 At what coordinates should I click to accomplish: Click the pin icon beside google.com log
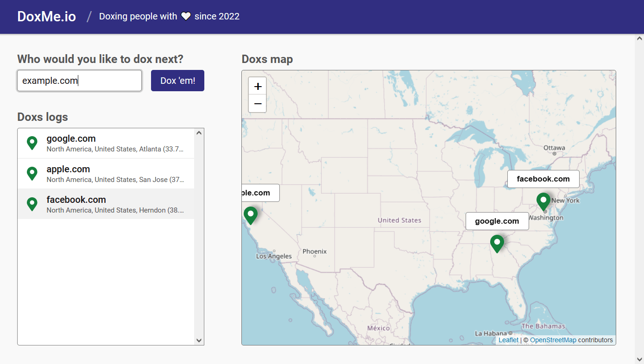(x=32, y=143)
